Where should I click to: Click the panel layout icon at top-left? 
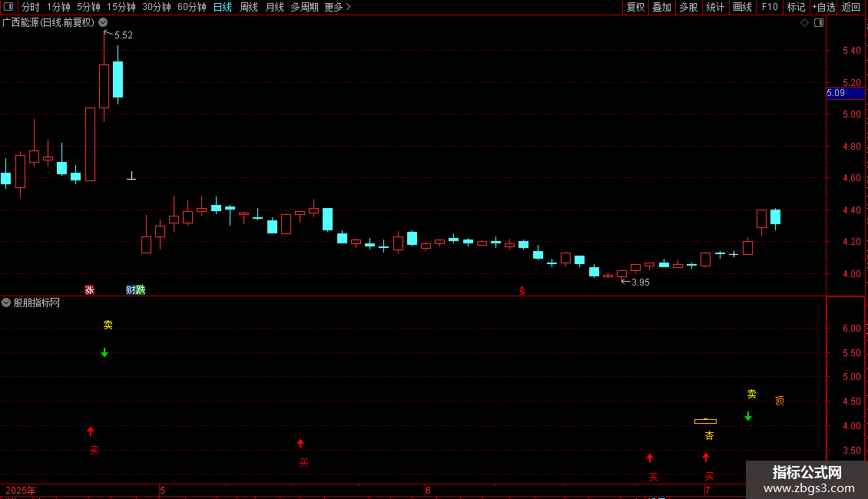click(8, 7)
